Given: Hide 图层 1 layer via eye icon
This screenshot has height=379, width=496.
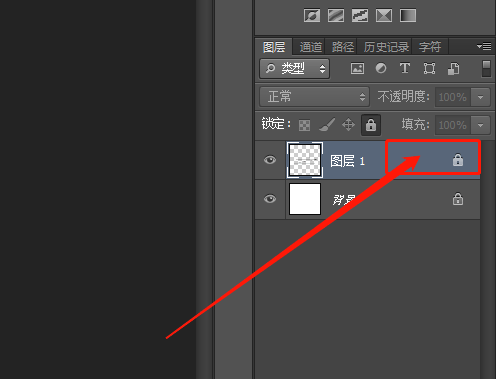Looking at the screenshot, I should (270, 160).
